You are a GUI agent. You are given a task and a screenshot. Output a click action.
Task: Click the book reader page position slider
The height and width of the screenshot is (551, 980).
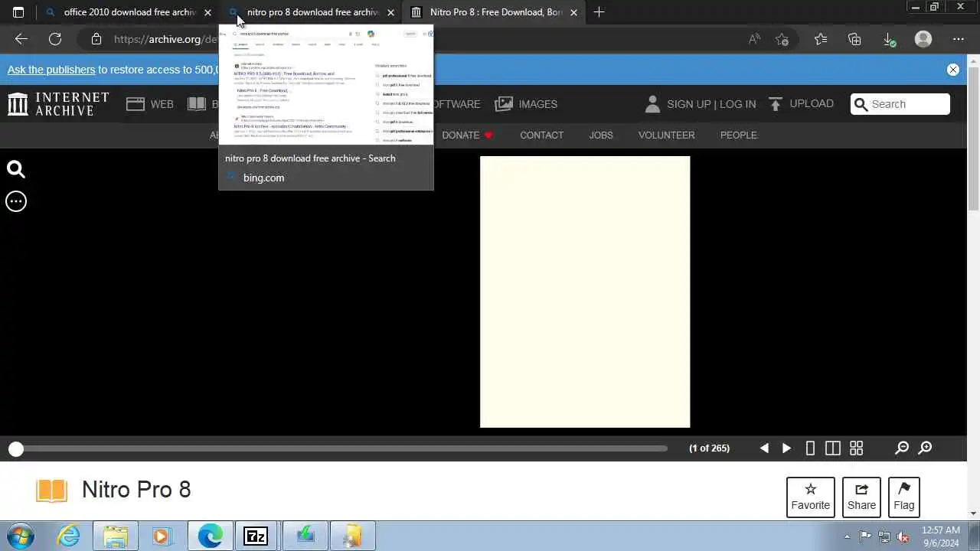coord(341,449)
